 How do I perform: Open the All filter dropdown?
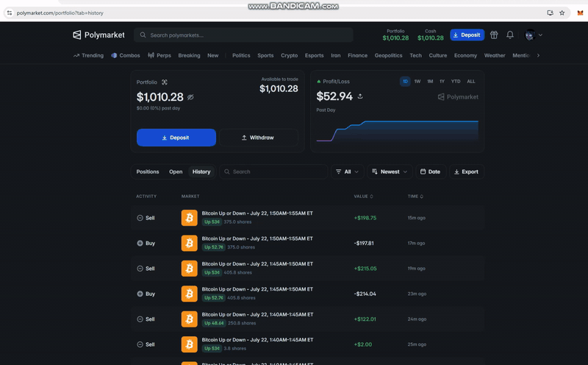coord(347,171)
